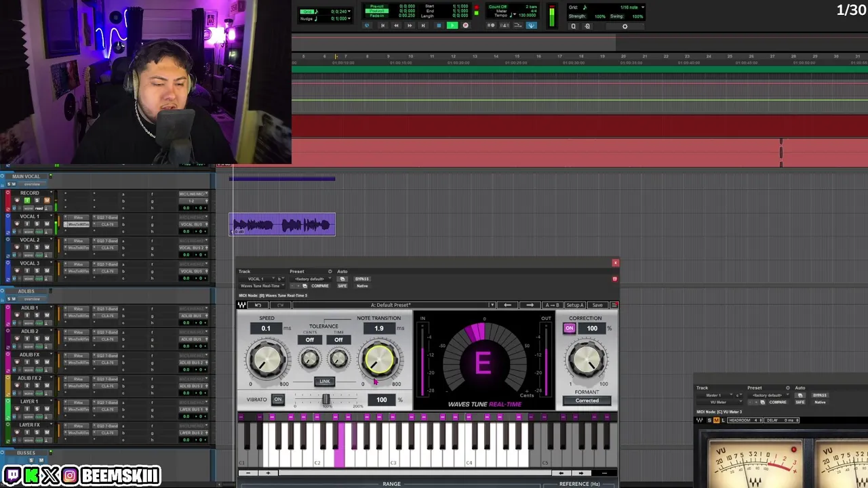Open the ADLIB BUS output on ADLIB 1
The height and width of the screenshot is (488, 868).
pyautogui.click(x=193, y=316)
